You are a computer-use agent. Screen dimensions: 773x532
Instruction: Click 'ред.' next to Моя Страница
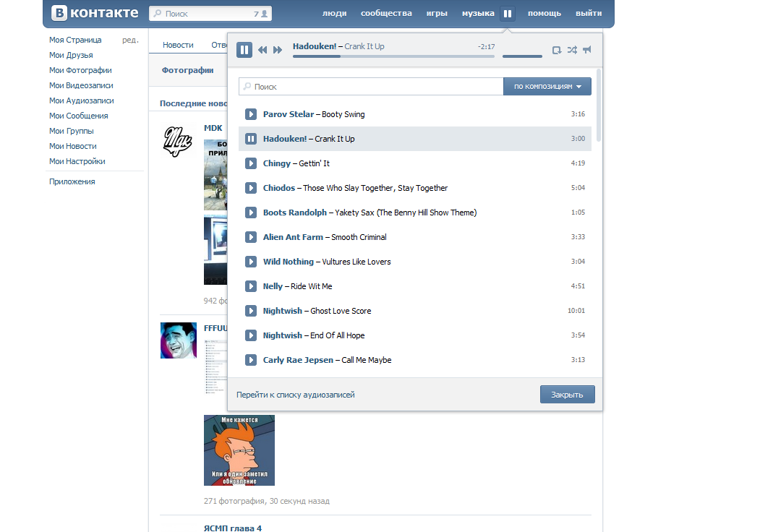pos(130,40)
